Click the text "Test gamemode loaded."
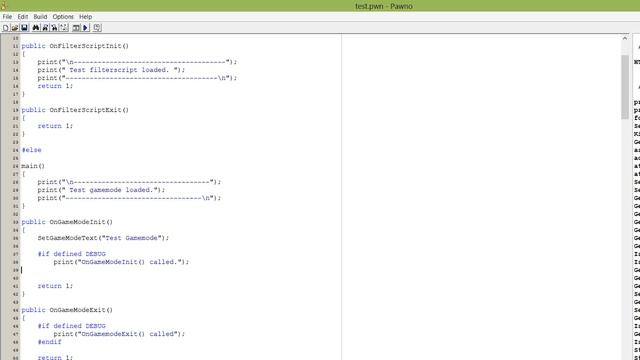 (110, 190)
